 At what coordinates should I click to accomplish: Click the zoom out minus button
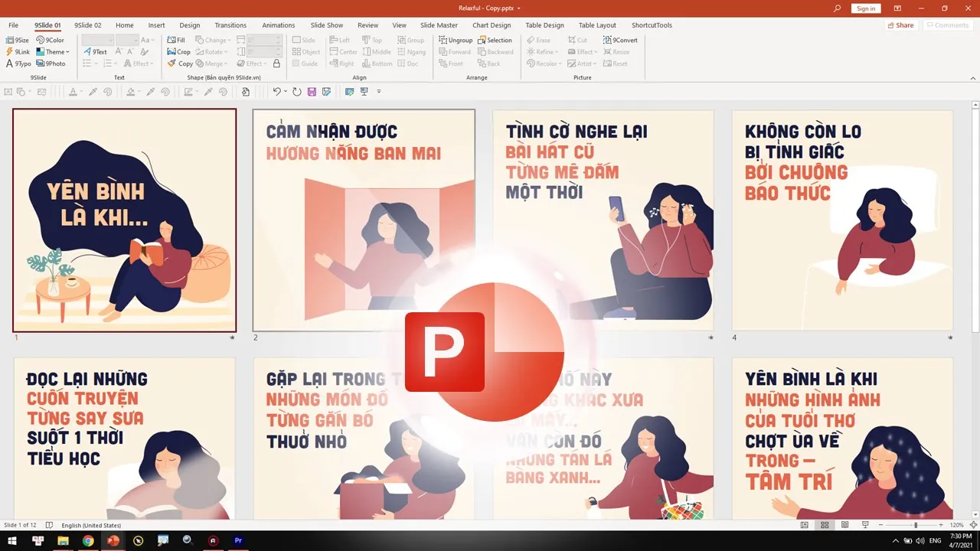pyautogui.click(x=881, y=525)
